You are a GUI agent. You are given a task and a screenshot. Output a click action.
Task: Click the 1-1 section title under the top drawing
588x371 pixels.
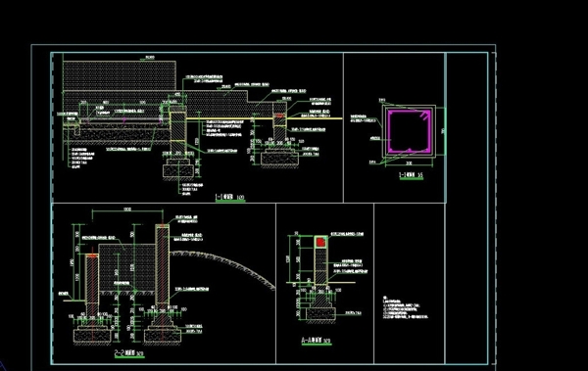click(229, 197)
